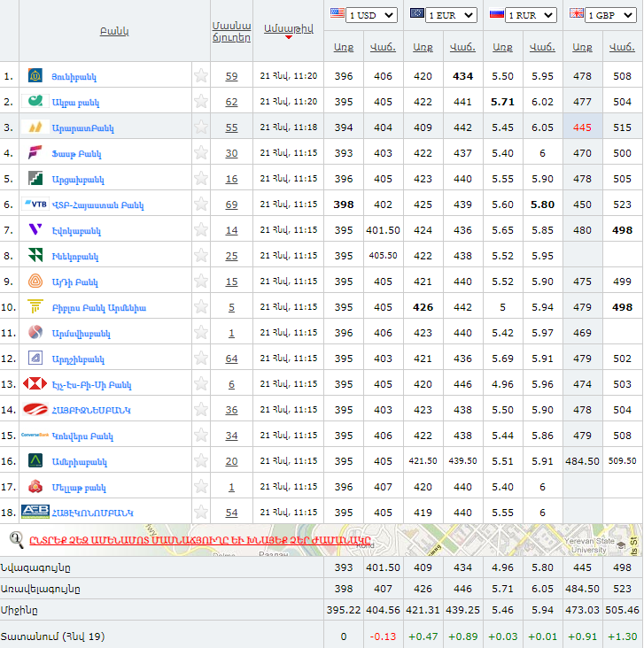
Task: Sort by GBP Վաճ. sell column
Action: coord(622,48)
